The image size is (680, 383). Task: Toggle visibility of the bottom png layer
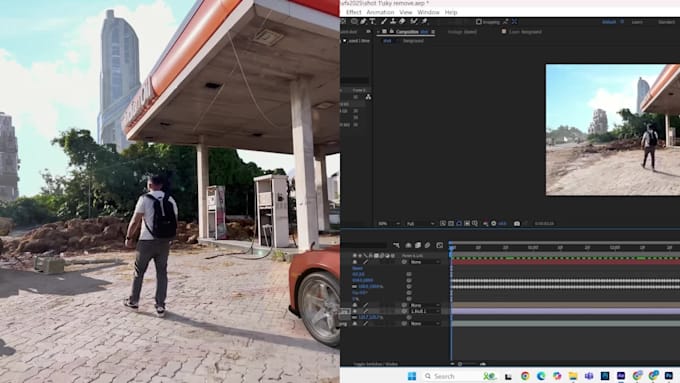355,324
